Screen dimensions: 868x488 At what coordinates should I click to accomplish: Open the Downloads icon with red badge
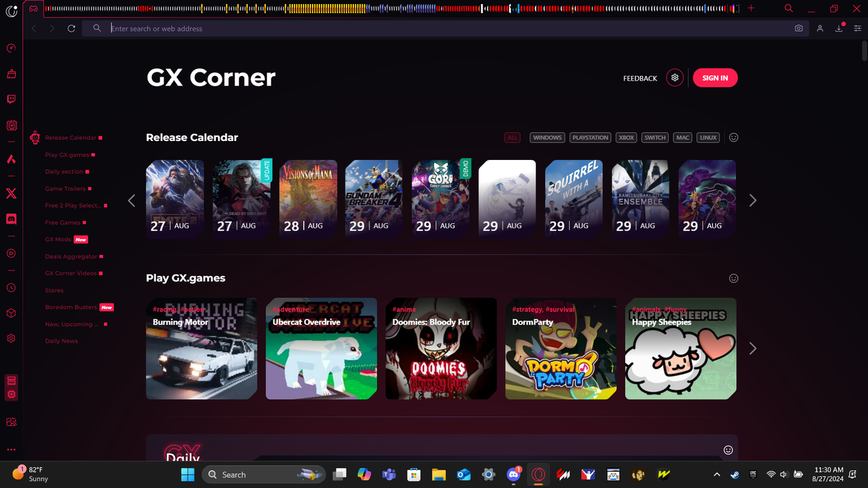[840, 28]
